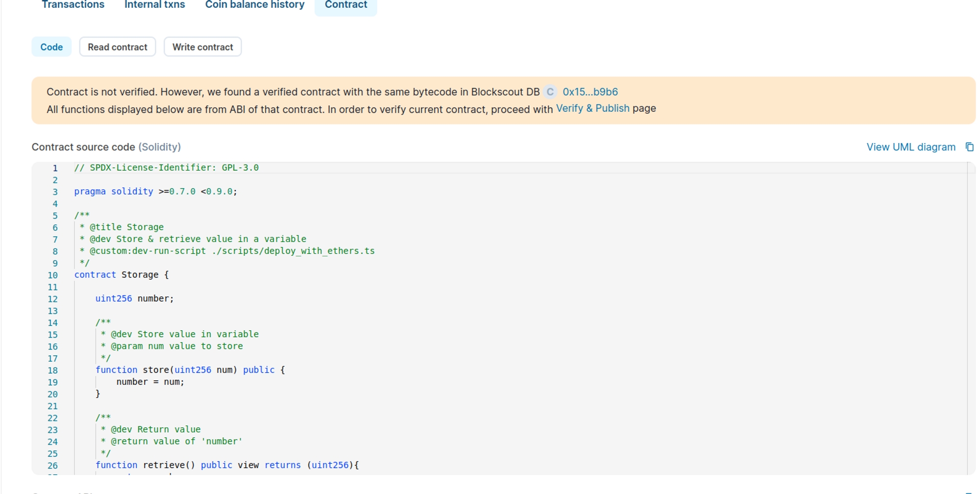Click the 'number = num;' line
This screenshot has height=494, width=980.
tap(150, 382)
